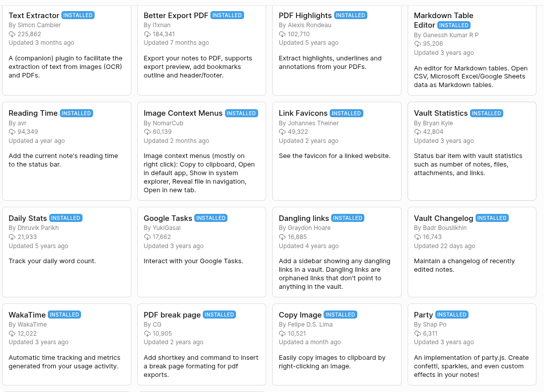Click the INSTALLED badge next to Copy Image
This screenshot has height=392, width=544.
click(x=340, y=315)
